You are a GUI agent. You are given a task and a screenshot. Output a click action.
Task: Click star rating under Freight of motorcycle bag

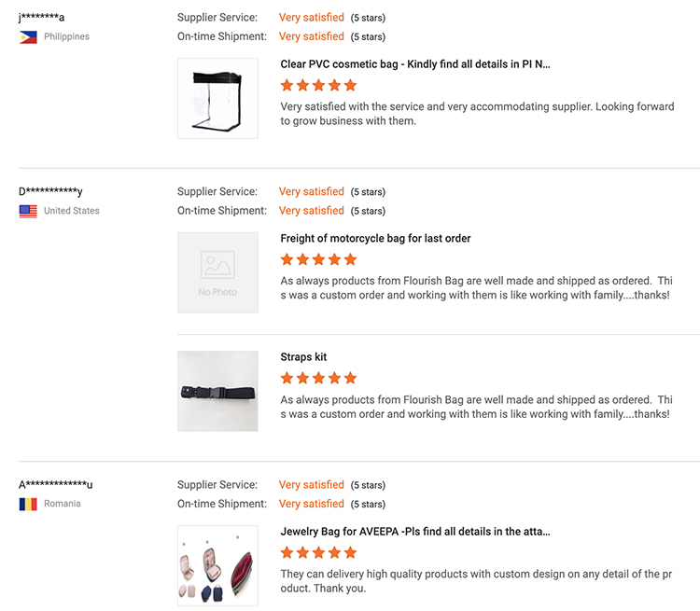click(319, 259)
